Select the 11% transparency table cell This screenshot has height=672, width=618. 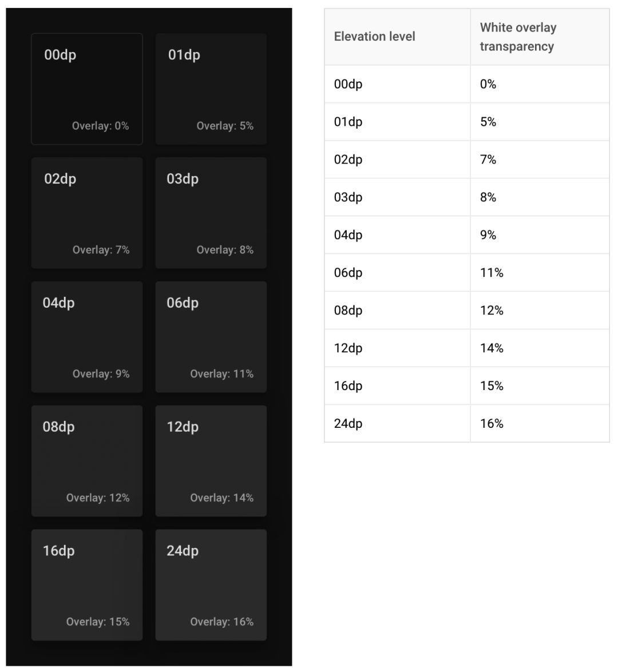click(x=492, y=273)
